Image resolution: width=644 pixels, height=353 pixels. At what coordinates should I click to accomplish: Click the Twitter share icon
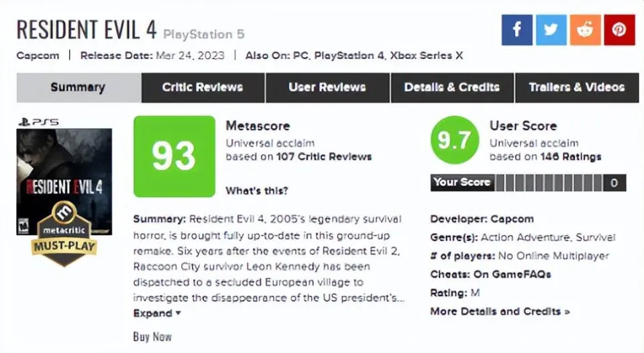(x=551, y=30)
